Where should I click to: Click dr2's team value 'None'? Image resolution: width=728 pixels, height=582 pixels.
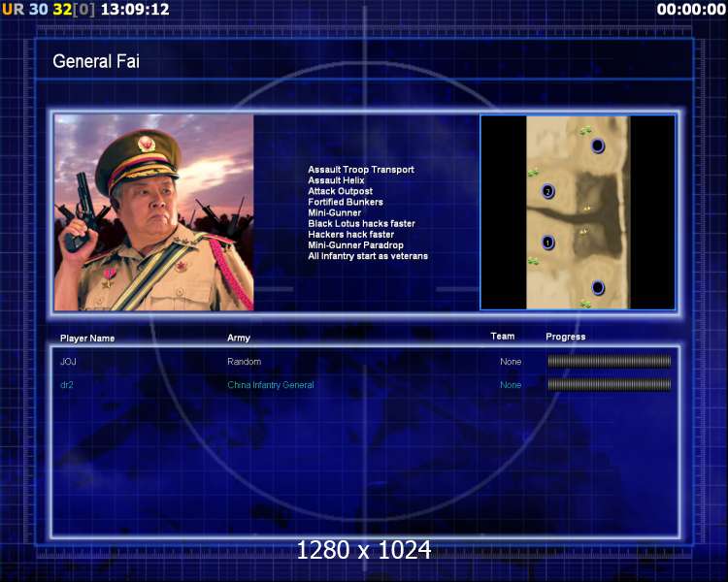pyautogui.click(x=511, y=385)
